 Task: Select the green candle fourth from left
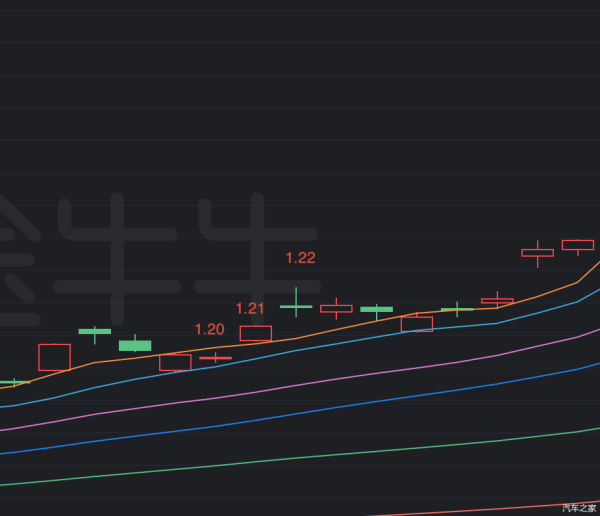tap(135, 345)
